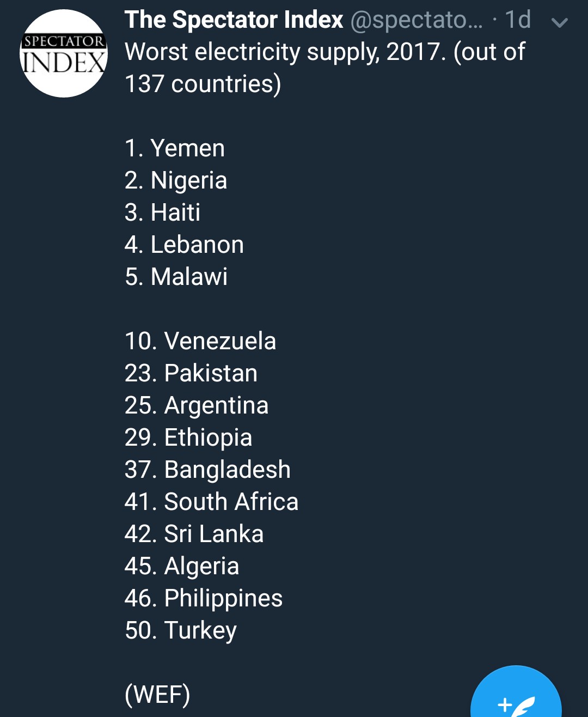Expand the tweet options chevron
Screen dimensions: 588x717
point(560,22)
